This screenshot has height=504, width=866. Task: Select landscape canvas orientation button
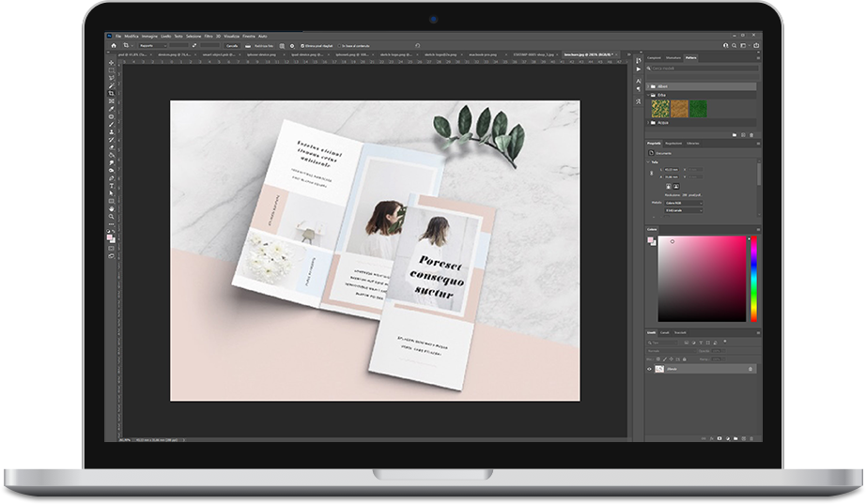coord(676,186)
